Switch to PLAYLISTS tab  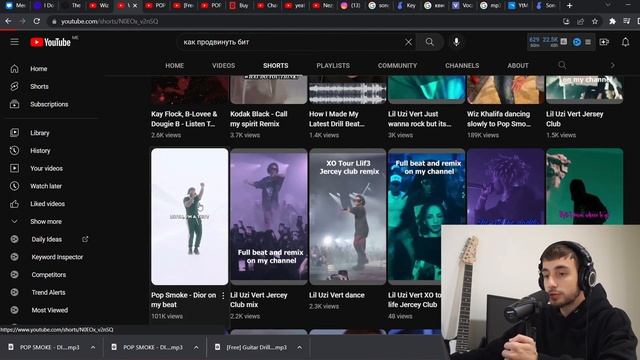pos(333,65)
